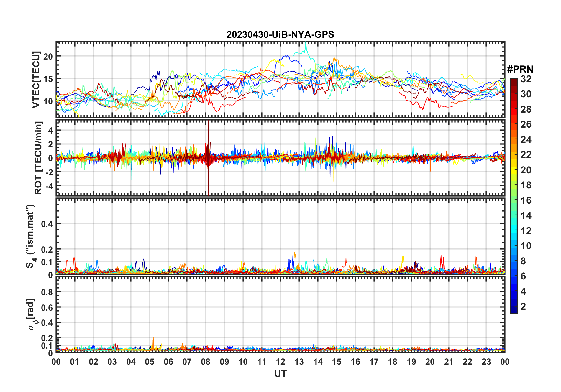This screenshot has width=561, height=392.
Task: Click x-axis tick label 13
Action: pyautogui.click(x=299, y=362)
